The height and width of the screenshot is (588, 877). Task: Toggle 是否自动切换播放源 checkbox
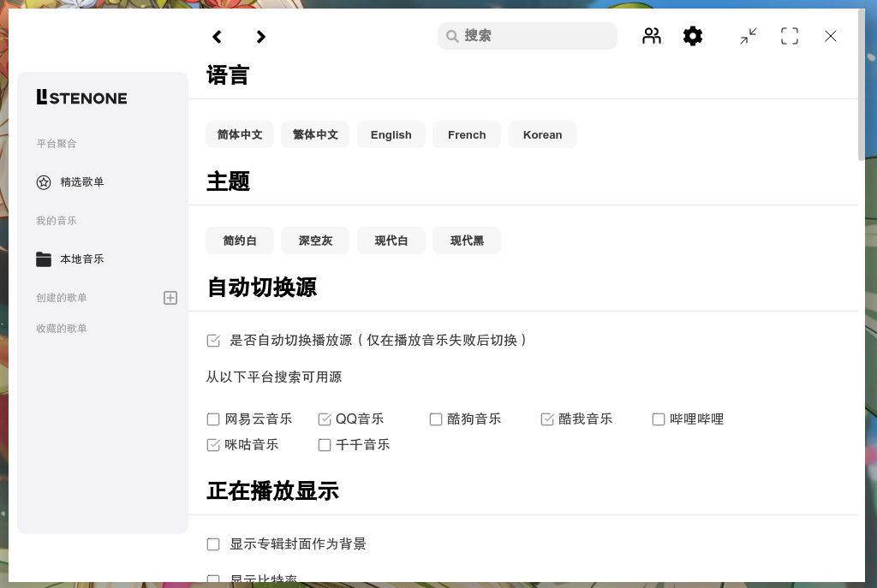click(x=213, y=341)
